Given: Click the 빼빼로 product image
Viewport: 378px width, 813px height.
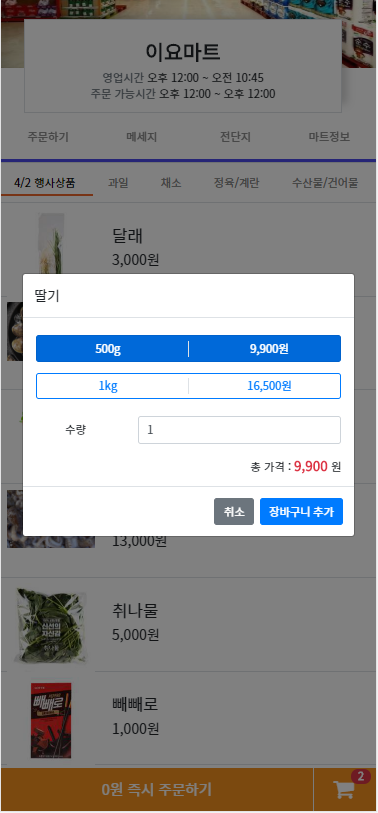Looking at the screenshot, I should 51,720.
